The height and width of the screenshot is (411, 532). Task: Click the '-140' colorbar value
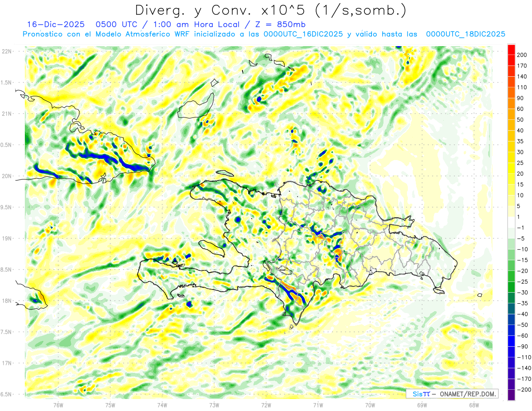click(524, 368)
